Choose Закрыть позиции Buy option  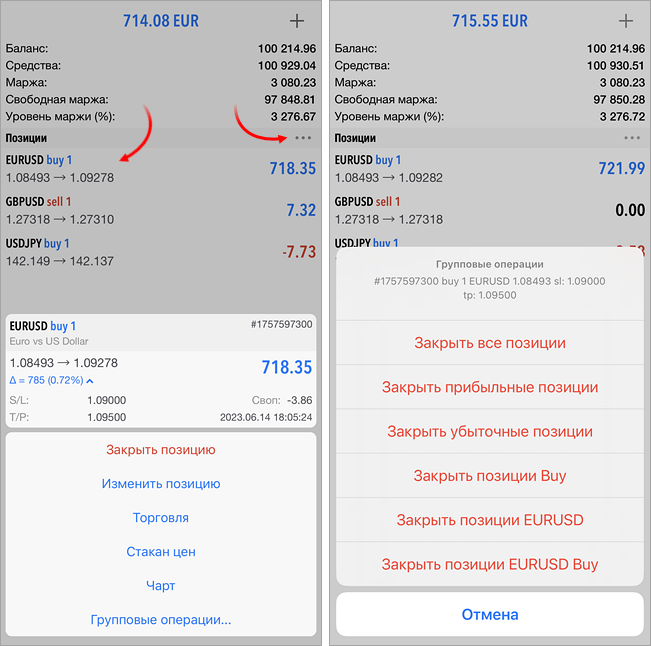pos(490,476)
